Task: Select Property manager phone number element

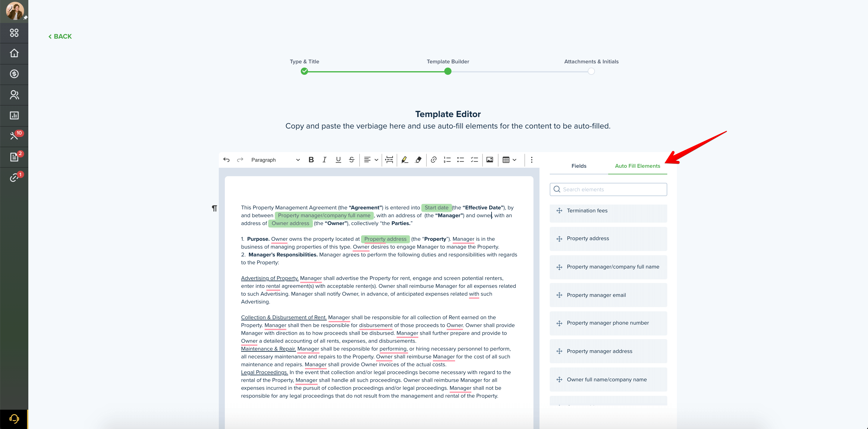Action: pyautogui.click(x=608, y=323)
